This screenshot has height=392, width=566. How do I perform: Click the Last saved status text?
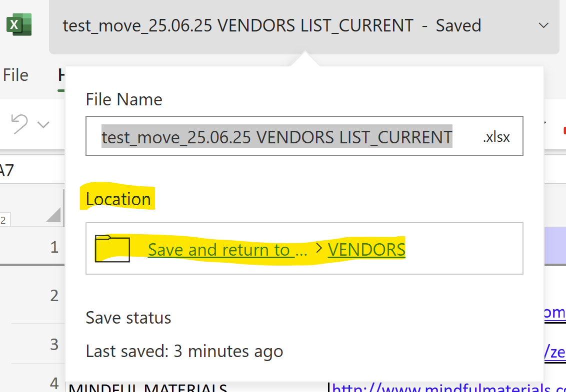185,351
